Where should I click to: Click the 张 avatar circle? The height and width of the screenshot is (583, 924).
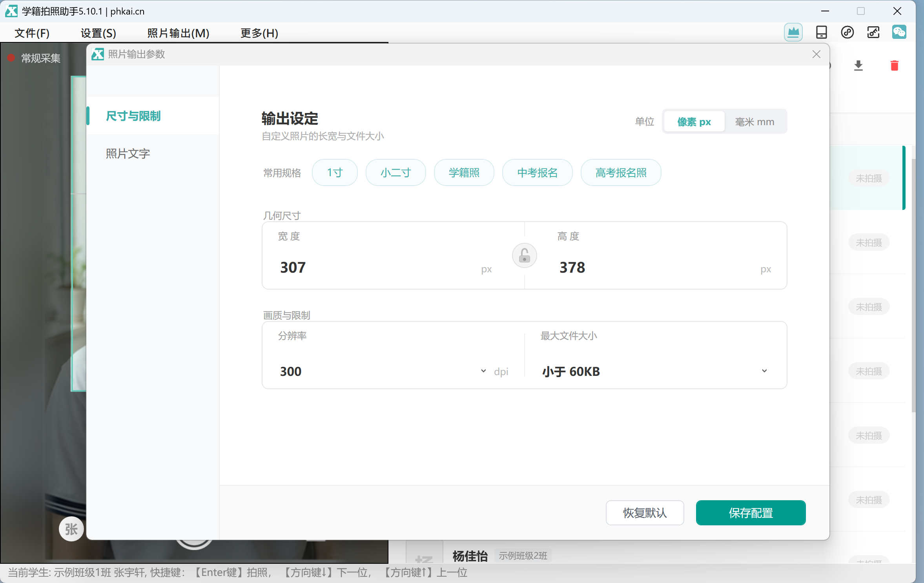pyautogui.click(x=71, y=529)
